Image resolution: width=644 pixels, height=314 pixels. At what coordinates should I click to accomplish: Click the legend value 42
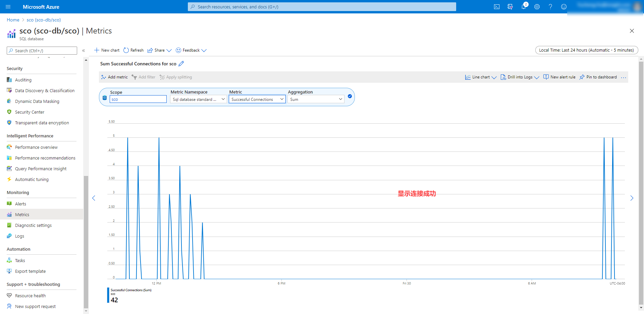pyautogui.click(x=114, y=300)
